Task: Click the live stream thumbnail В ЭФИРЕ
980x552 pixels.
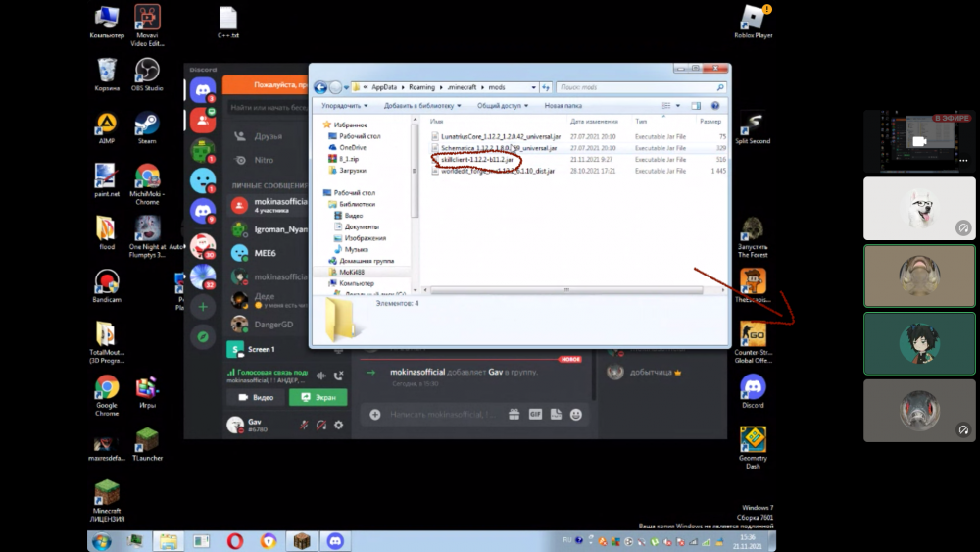Action: point(919,141)
